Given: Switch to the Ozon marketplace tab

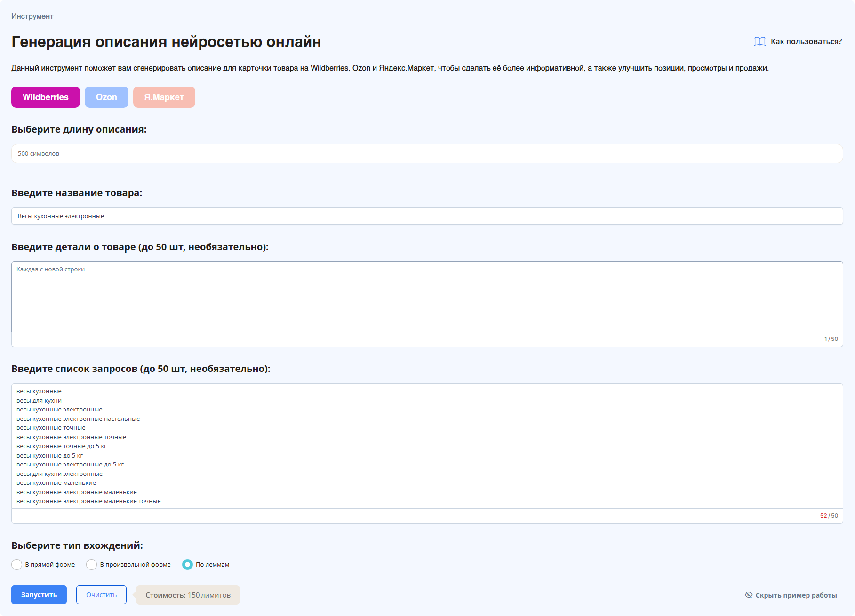Looking at the screenshot, I should (x=106, y=97).
